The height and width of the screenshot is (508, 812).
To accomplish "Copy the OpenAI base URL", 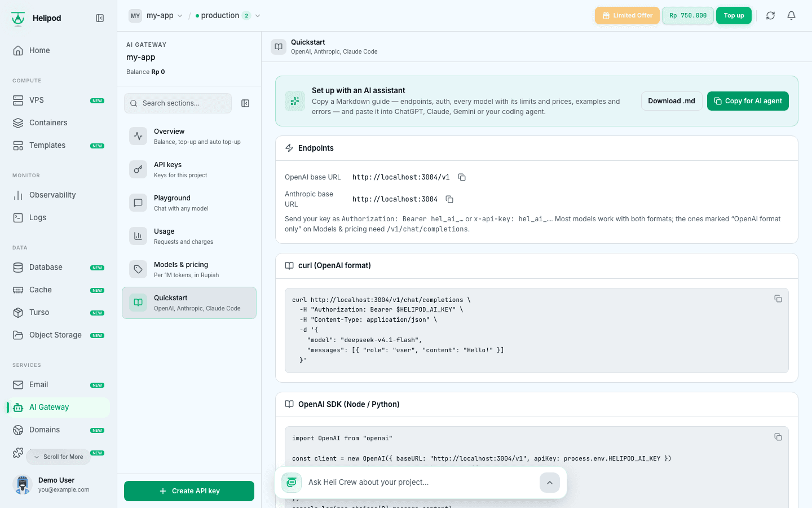I will click(462, 177).
